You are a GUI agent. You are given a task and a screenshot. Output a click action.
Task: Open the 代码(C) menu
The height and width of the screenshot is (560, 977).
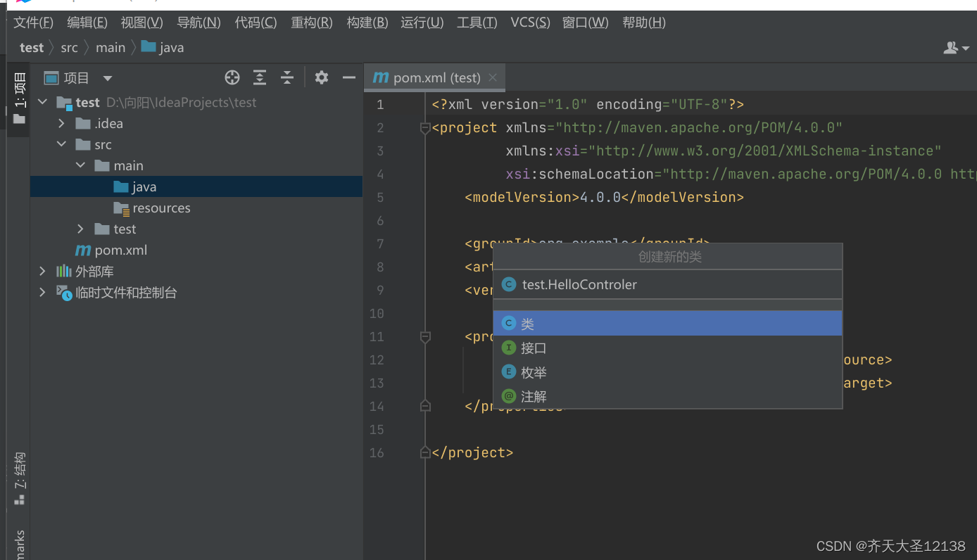click(256, 23)
